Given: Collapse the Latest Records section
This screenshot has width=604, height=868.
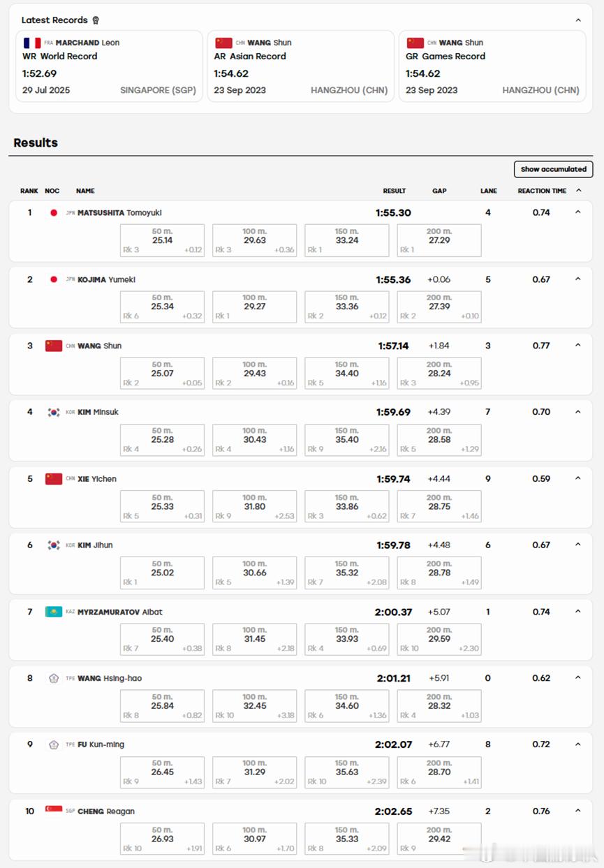Looking at the screenshot, I should click(x=577, y=20).
